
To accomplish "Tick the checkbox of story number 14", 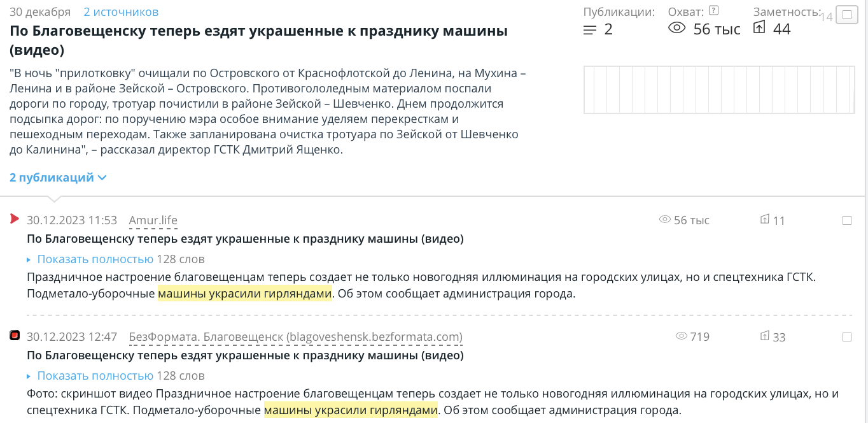I will tap(847, 15).
